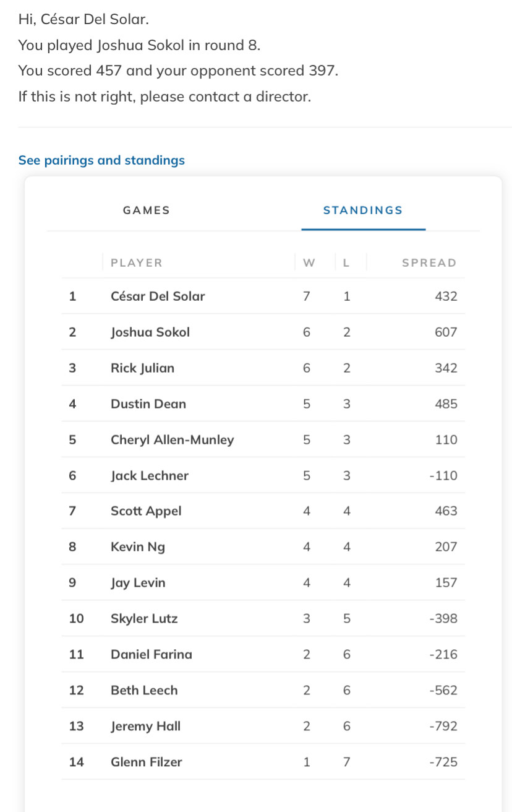
Task: Select Scott Appel in standings
Action: click(x=146, y=511)
